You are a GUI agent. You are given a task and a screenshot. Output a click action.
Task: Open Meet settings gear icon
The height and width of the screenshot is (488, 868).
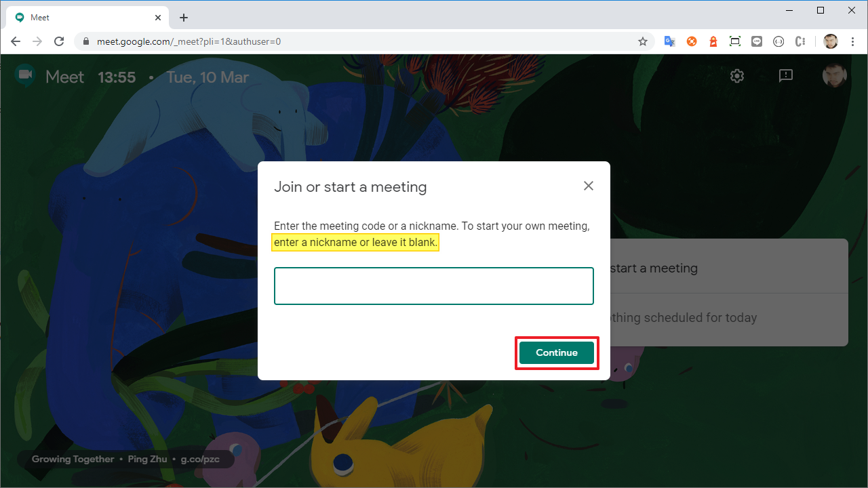tap(737, 76)
